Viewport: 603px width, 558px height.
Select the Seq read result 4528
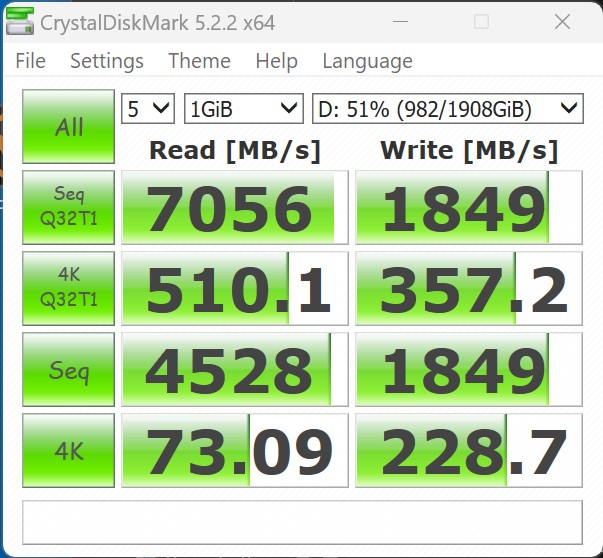pyautogui.click(x=235, y=370)
